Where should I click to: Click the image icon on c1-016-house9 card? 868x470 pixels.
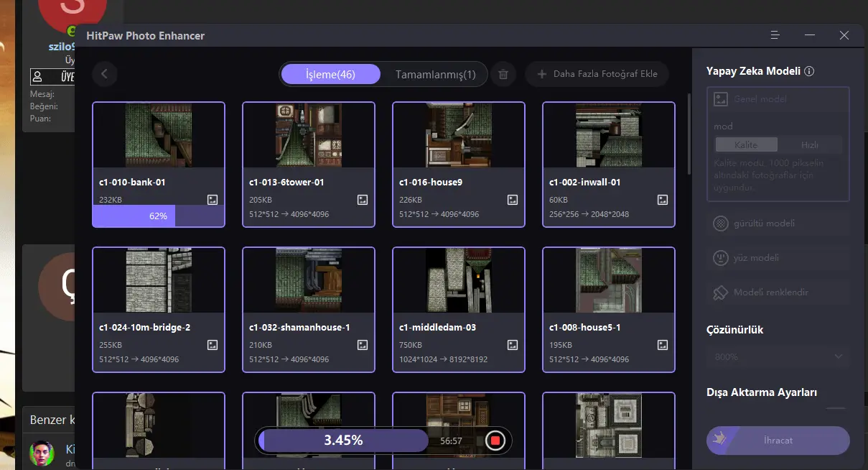tap(513, 200)
